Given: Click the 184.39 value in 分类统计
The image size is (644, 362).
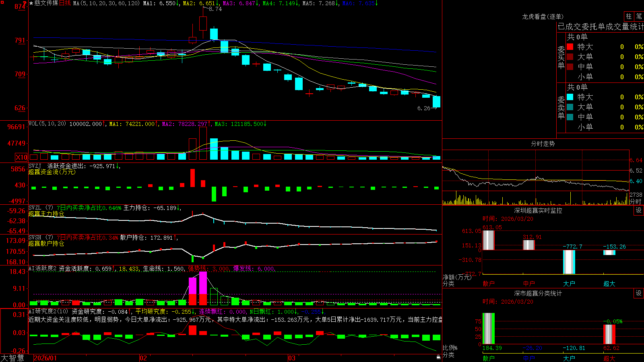Looking at the screenshot, I should [492, 348].
